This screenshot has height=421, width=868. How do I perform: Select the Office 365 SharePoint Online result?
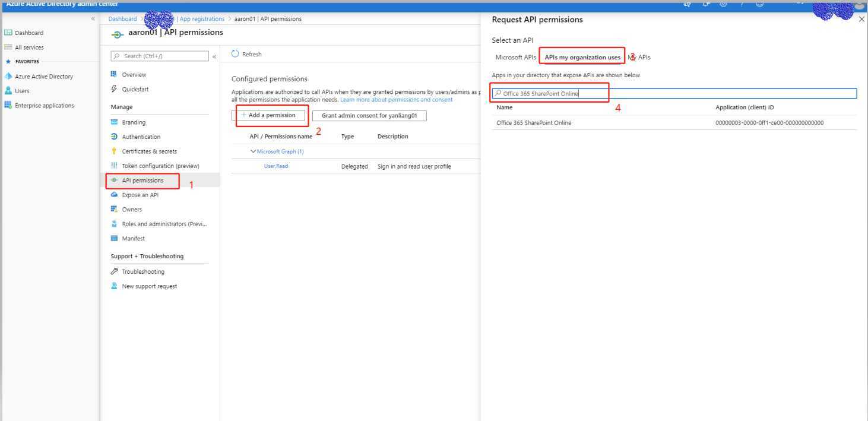click(x=534, y=123)
